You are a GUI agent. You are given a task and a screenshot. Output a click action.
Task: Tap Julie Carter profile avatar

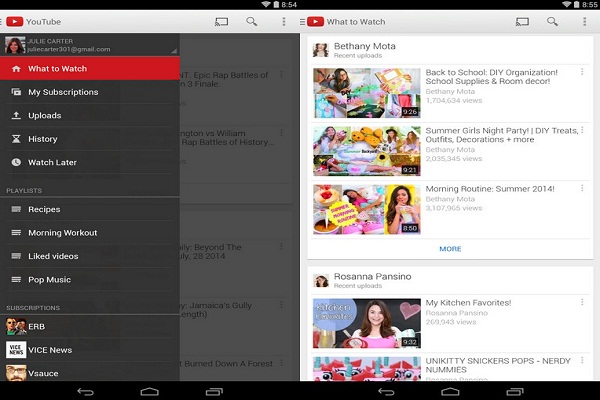click(x=15, y=45)
